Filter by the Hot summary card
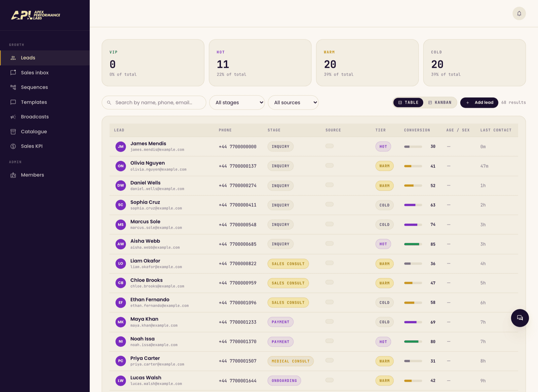Viewport: 538px width, 392px height. click(x=260, y=63)
